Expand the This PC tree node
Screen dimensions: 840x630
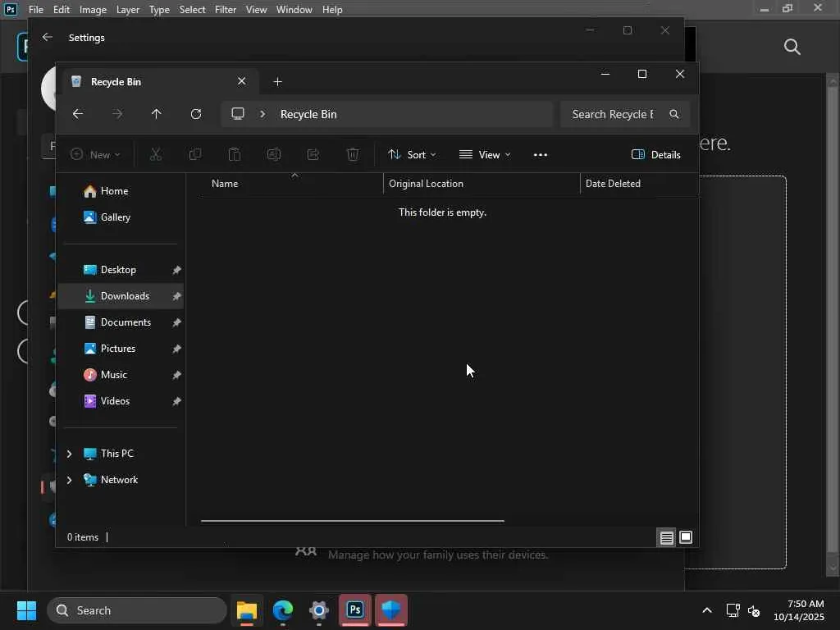[69, 454]
